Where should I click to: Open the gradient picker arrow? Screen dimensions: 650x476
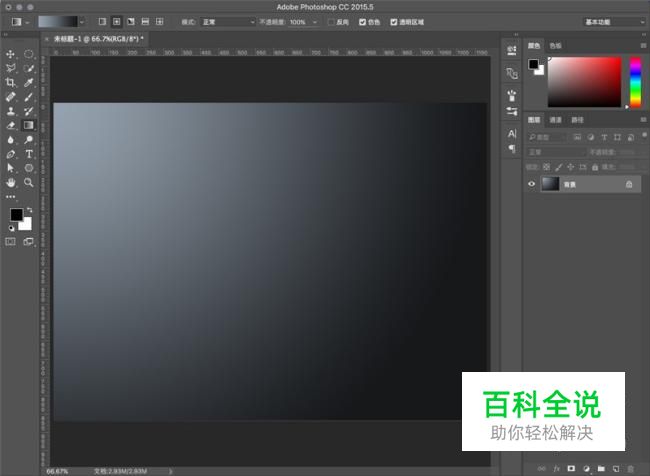82,22
